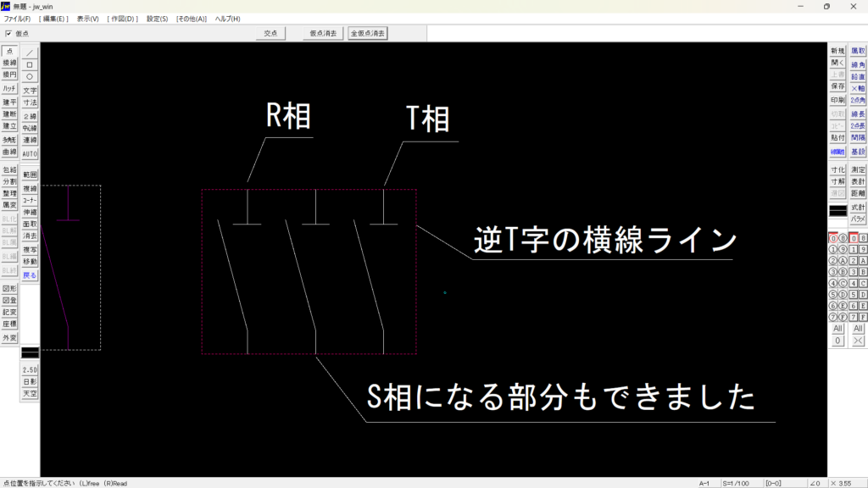868x488 pixels.
Task: Select the line drawing tool (／)
Action: tap(30, 52)
